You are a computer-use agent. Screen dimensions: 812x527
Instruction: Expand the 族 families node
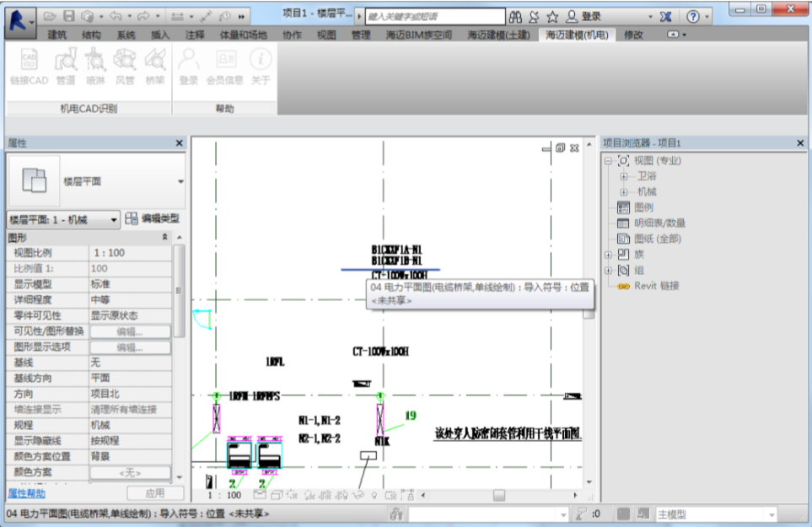click(609, 255)
